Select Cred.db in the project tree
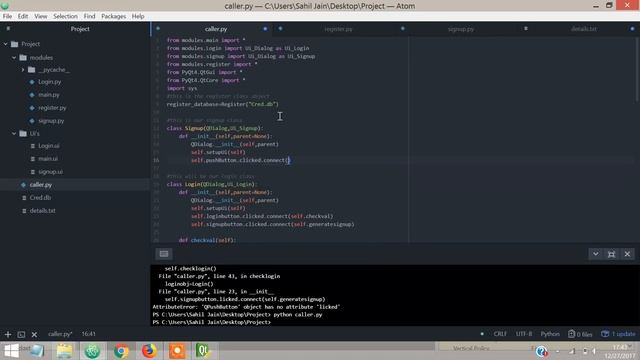This screenshot has height=360, width=640. (40, 198)
